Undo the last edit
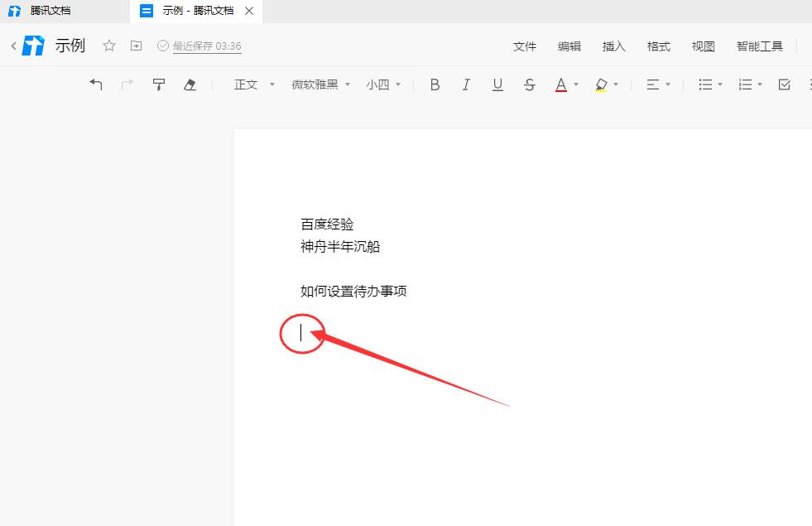 click(96, 84)
